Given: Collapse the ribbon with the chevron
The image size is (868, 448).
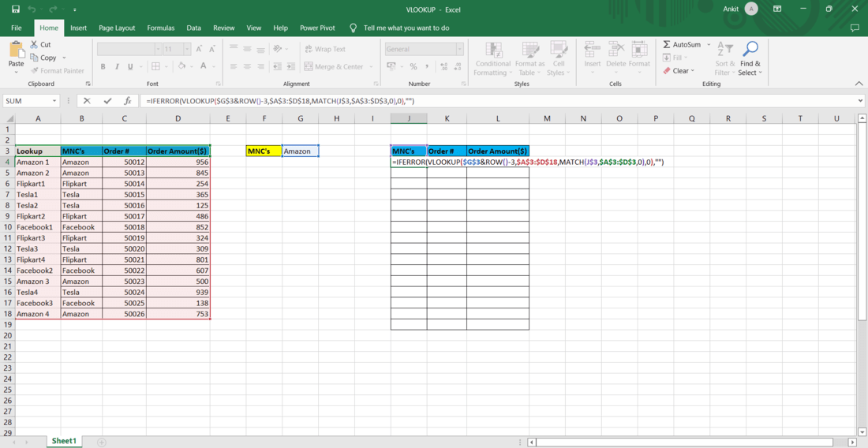Looking at the screenshot, I should pyautogui.click(x=859, y=84).
